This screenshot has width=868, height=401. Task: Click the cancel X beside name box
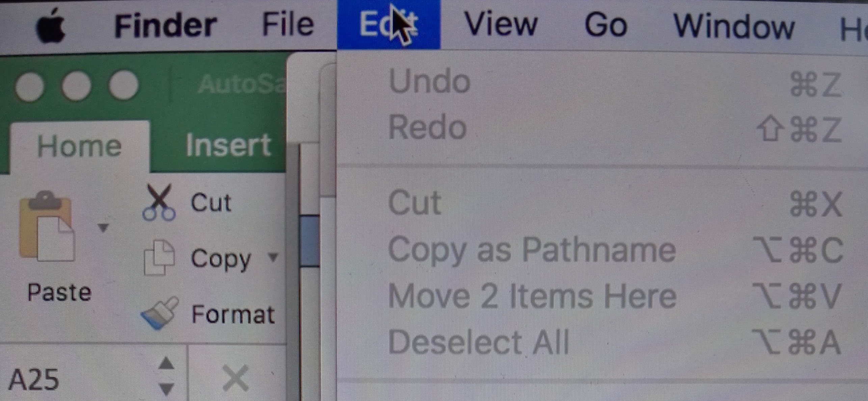pos(236,378)
